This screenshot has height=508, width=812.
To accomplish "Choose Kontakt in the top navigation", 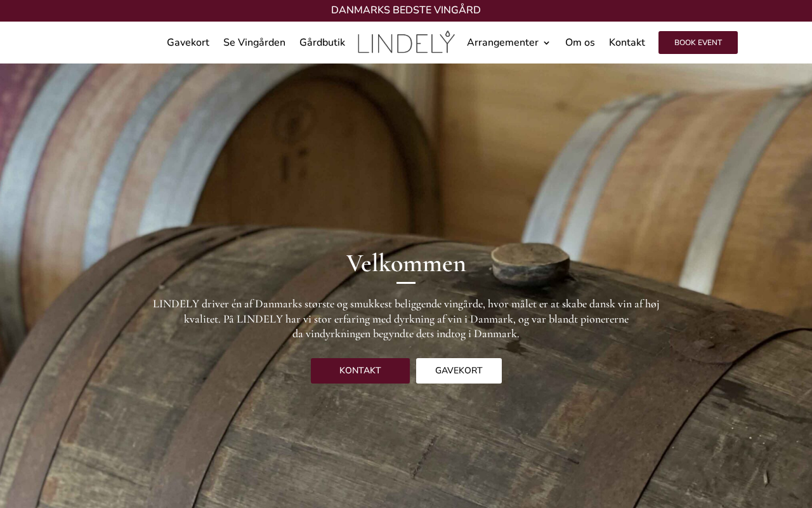I will coord(627,43).
